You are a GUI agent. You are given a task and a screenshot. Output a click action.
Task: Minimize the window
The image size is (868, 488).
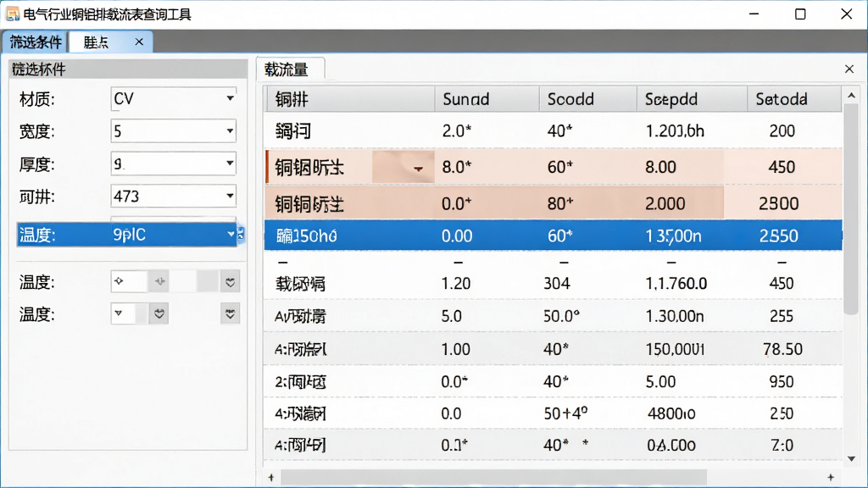(754, 14)
